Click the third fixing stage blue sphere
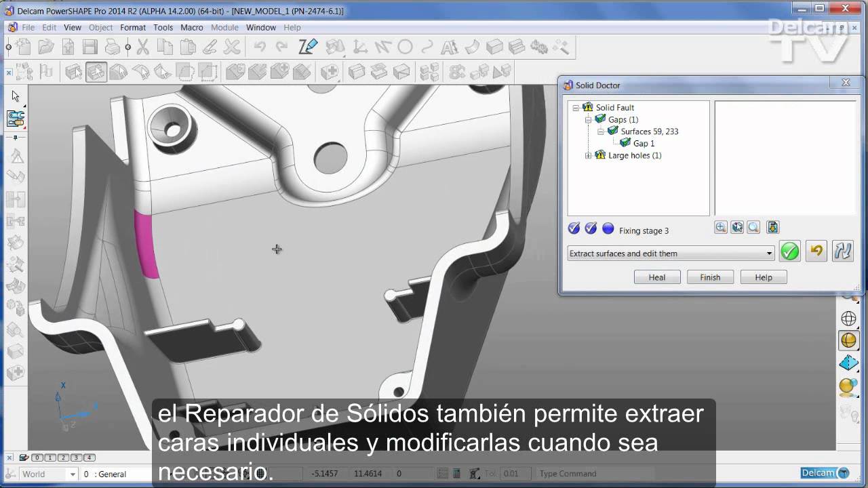The width and height of the screenshot is (868, 488). [x=608, y=228]
